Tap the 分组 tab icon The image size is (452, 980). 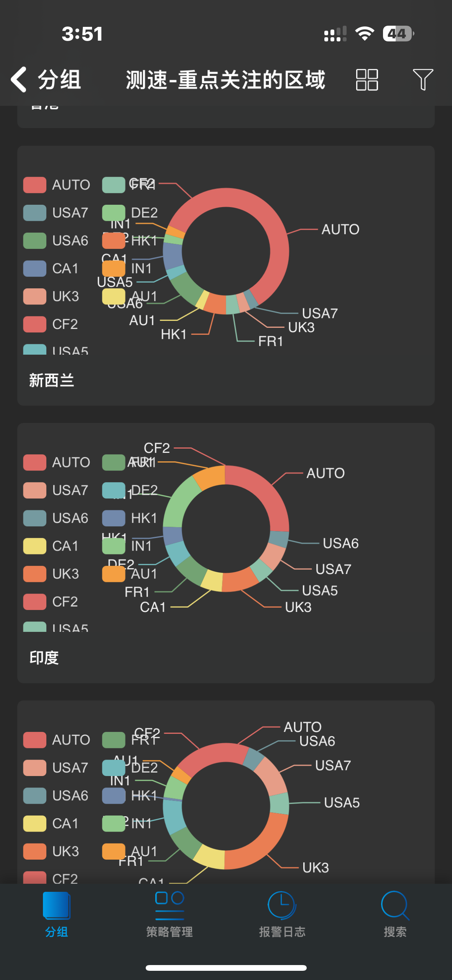(56, 906)
